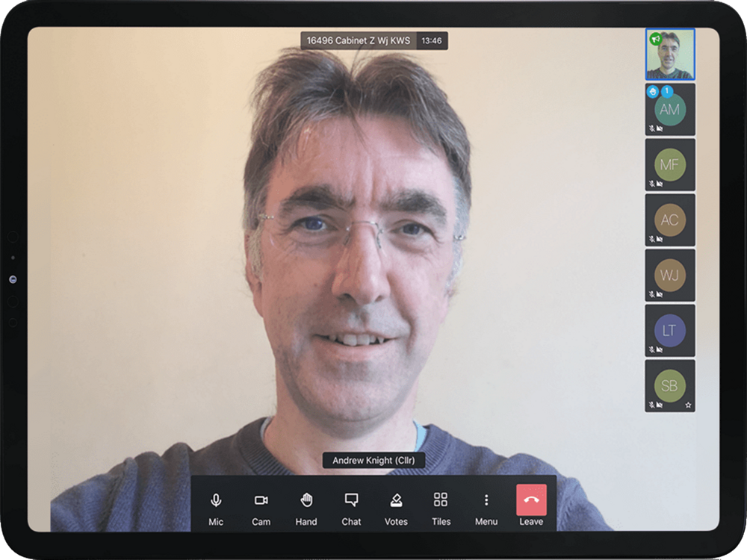Image resolution: width=747 pixels, height=560 pixels.
Task: Toggle the Mic microphone button
Action: pyautogui.click(x=216, y=508)
